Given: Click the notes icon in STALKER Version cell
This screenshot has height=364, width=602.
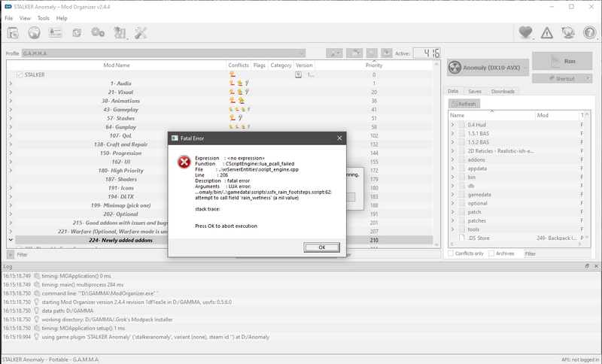Looking at the screenshot, I should (298, 74).
